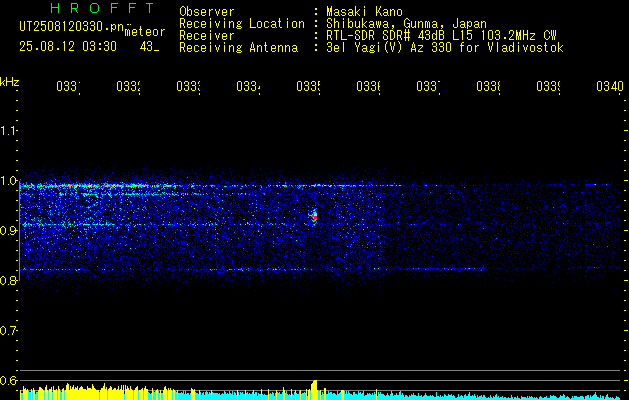Screen dimensions: 629x400
Task: Click the 1.1 kHz axis label
Action: pyautogui.click(x=8, y=130)
